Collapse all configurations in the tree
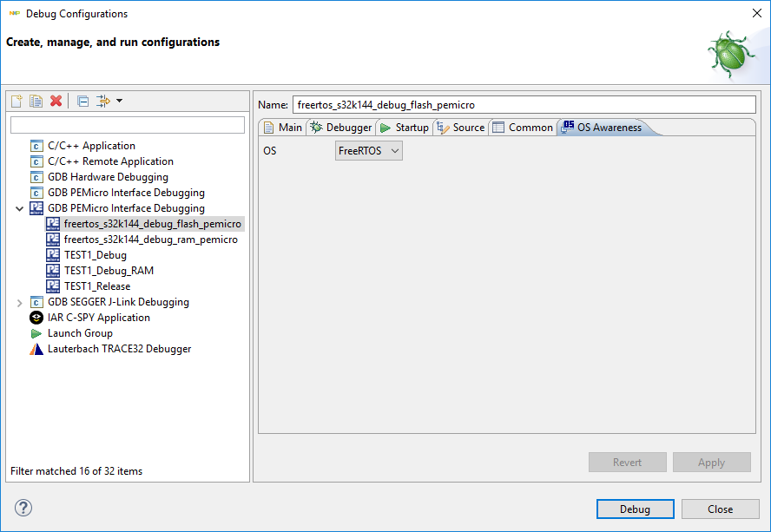771x532 pixels. (82, 101)
